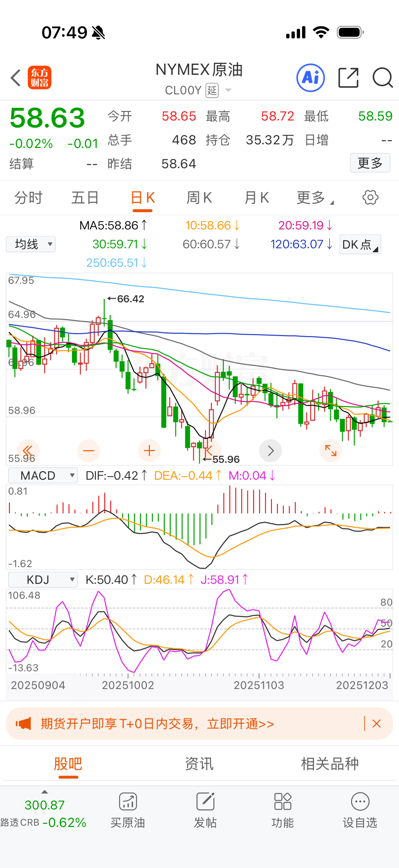
Task: Tap the J:58.91 value
Action: point(224,580)
